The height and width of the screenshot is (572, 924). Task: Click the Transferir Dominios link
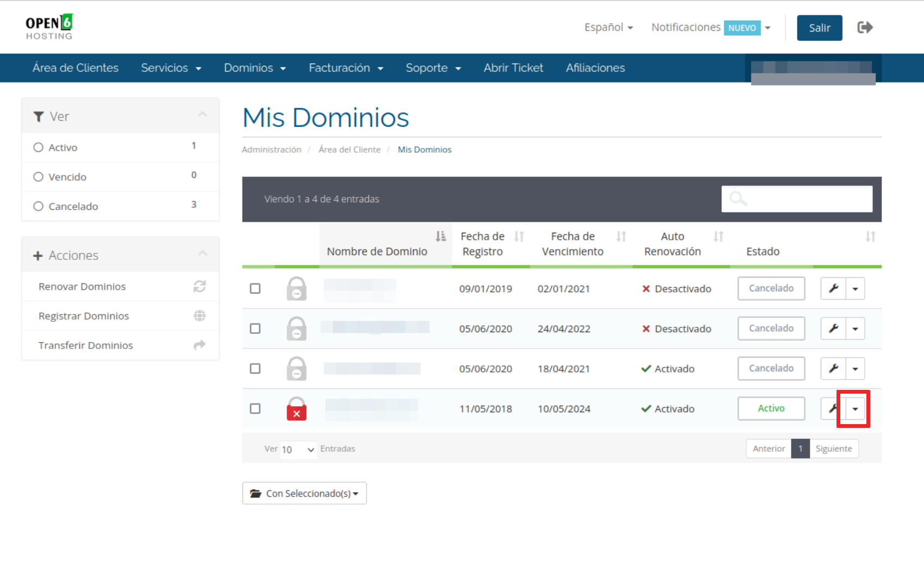85,345
